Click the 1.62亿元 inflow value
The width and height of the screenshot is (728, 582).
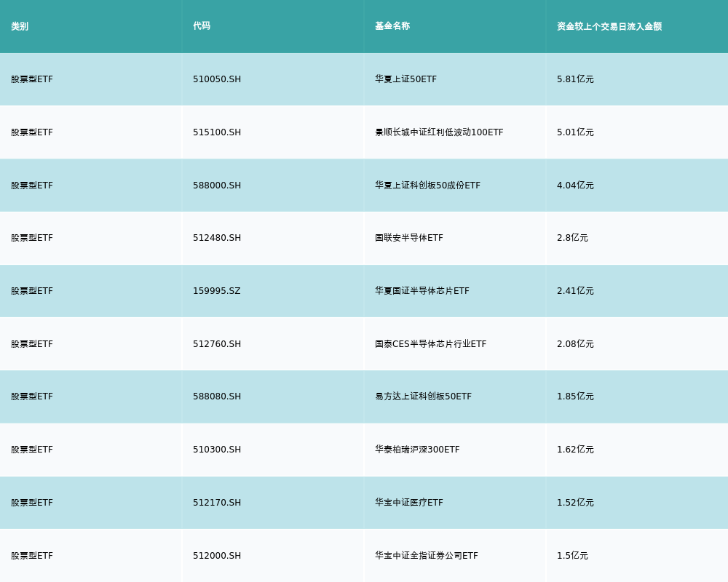[x=575, y=450]
